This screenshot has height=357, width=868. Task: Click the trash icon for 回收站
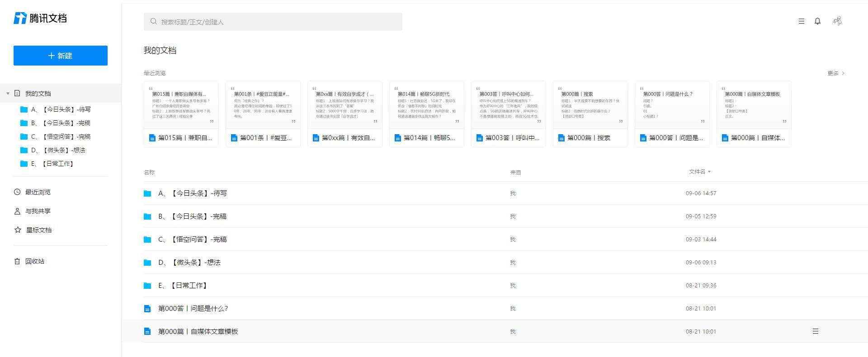point(17,261)
